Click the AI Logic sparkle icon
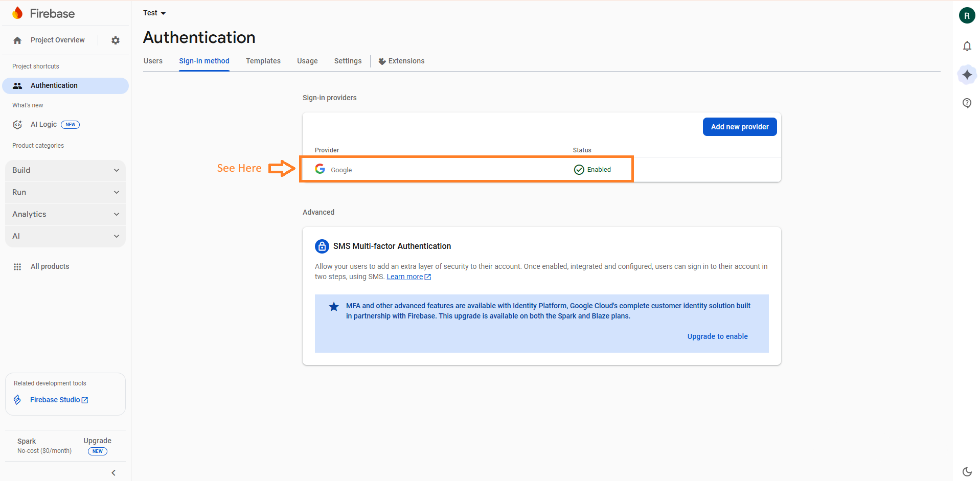 click(17, 125)
